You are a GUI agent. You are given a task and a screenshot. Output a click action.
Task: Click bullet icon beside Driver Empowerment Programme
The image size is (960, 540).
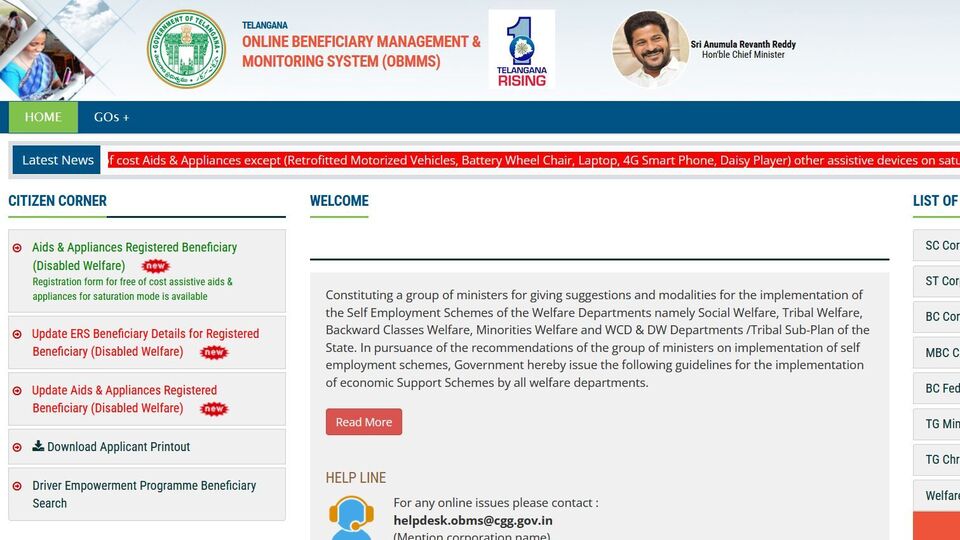(17, 486)
